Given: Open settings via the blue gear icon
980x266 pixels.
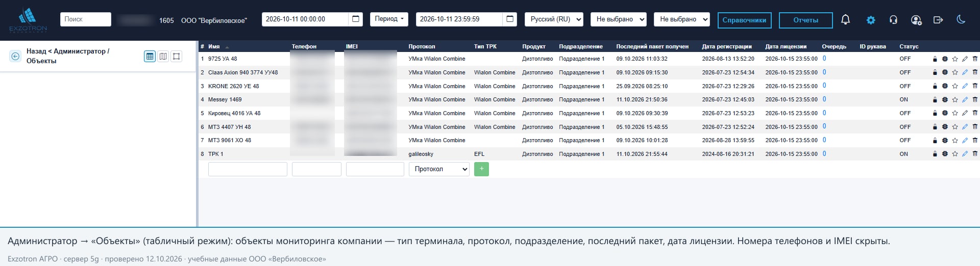Looking at the screenshot, I should point(871,20).
